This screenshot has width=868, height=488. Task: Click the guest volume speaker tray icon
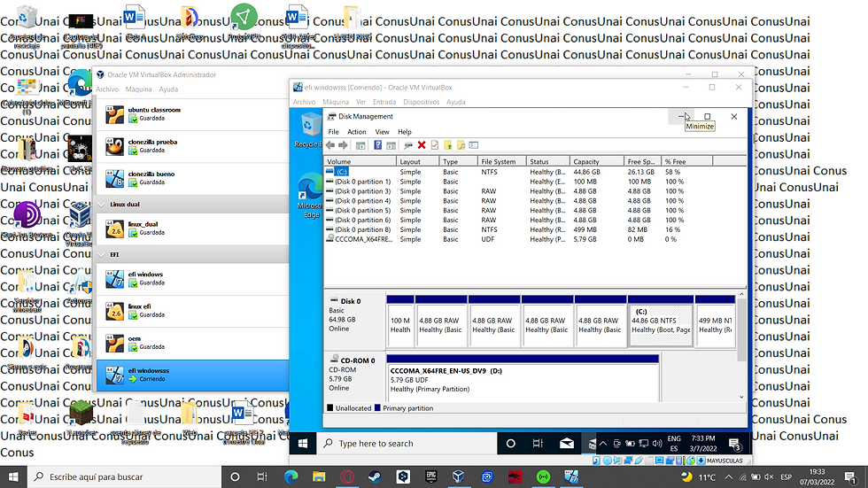click(655, 443)
